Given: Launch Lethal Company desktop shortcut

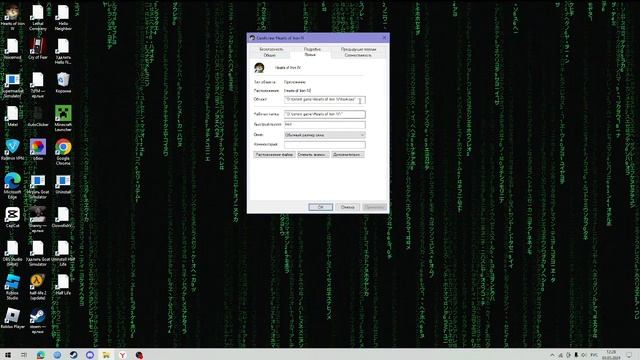Looking at the screenshot, I should point(38,17).
